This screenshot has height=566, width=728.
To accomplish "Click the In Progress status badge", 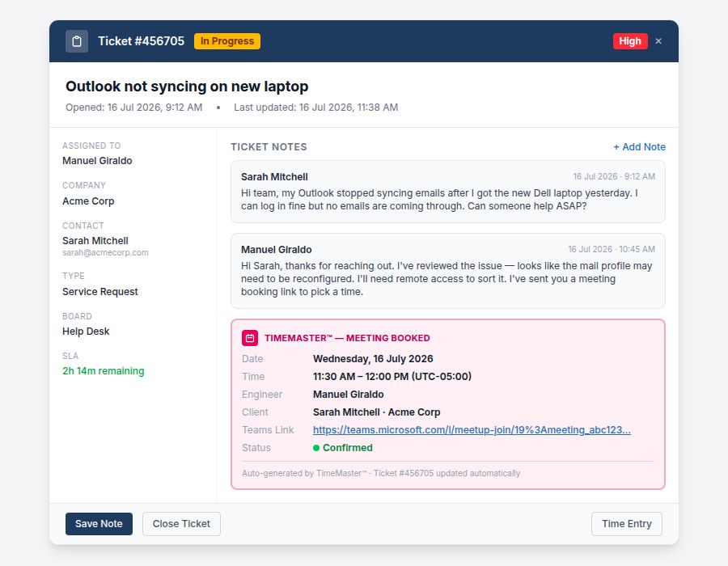I will tap(227, 41).
